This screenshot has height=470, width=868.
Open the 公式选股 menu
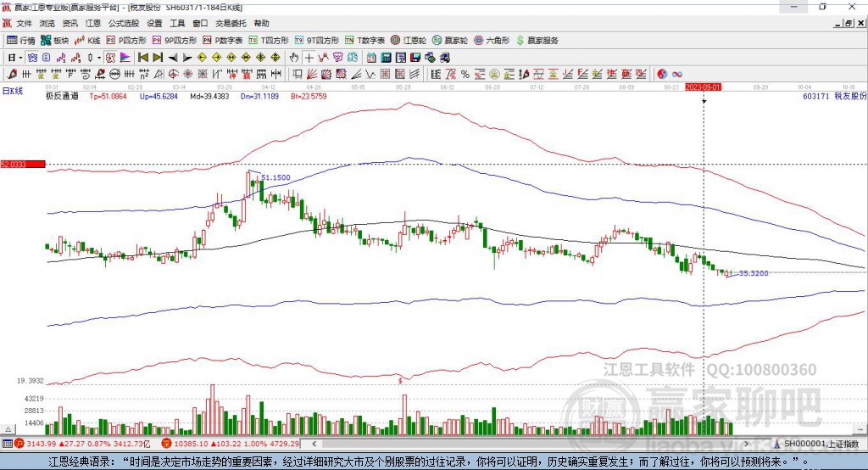coord(124,23)
